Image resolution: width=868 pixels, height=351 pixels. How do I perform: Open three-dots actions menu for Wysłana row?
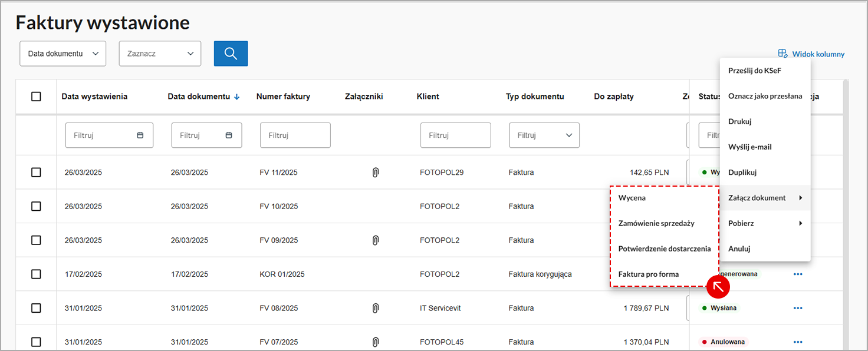click(798, 308)
